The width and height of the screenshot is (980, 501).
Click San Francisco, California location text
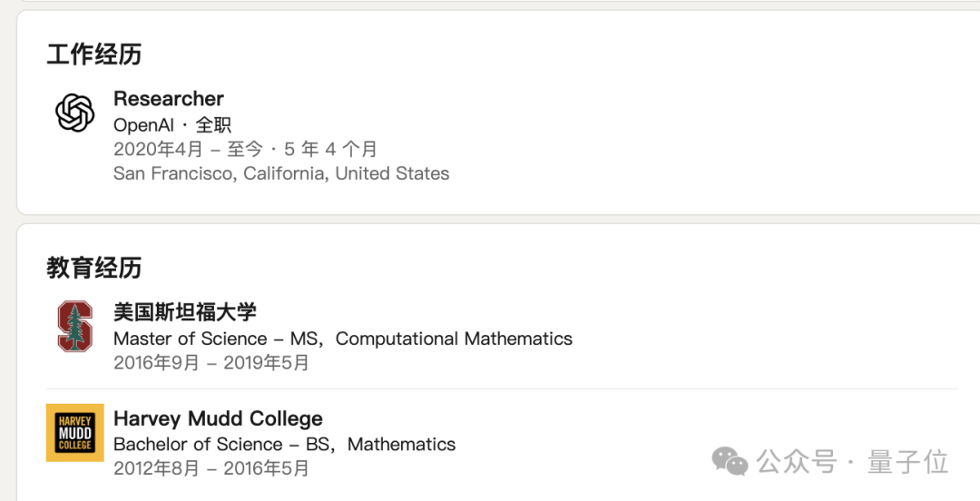[281, 173]
